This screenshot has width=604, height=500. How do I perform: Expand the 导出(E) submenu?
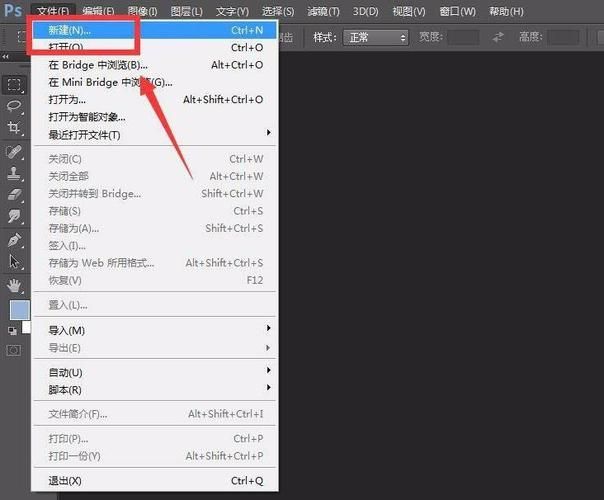(x=155, y=348)
